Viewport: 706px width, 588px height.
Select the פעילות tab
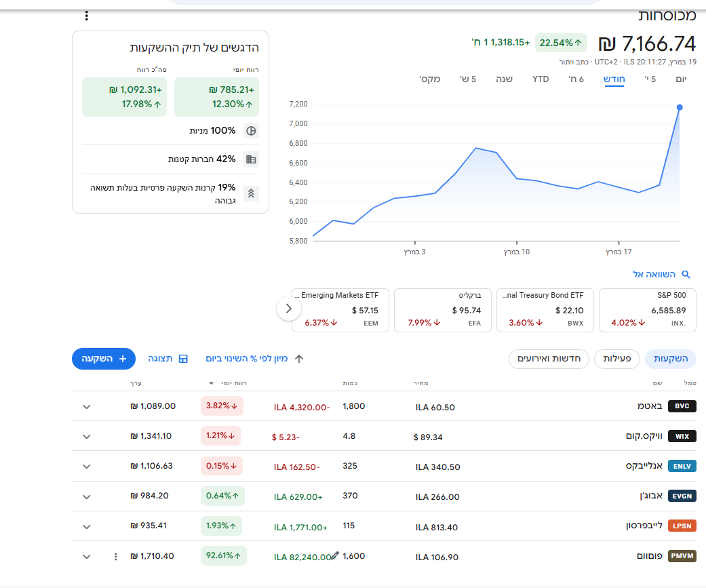point(617,359)
